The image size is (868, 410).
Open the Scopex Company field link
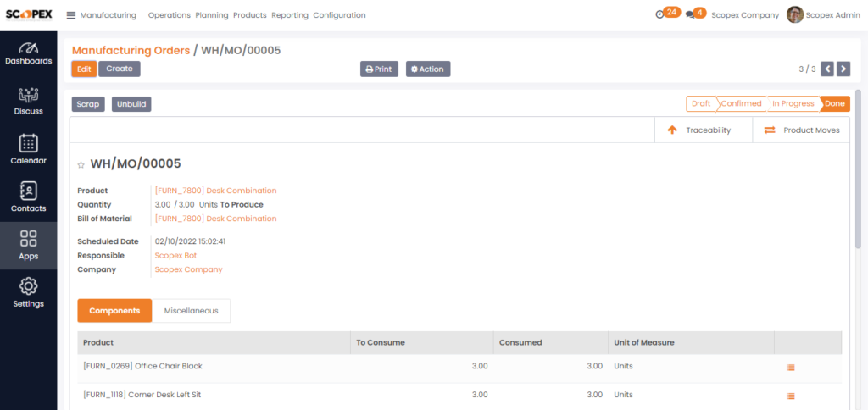click(x=188, y=269)
